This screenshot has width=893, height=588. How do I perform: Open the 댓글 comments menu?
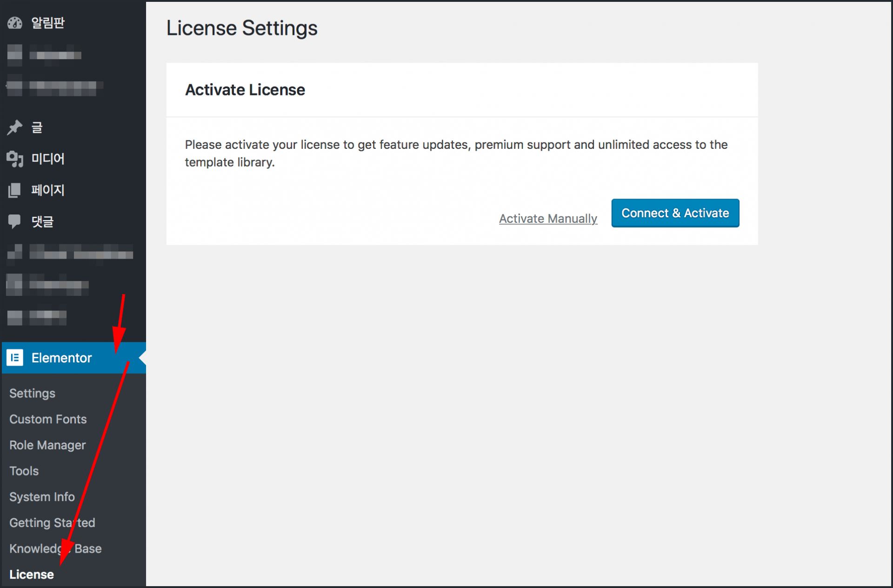point(43,221)
